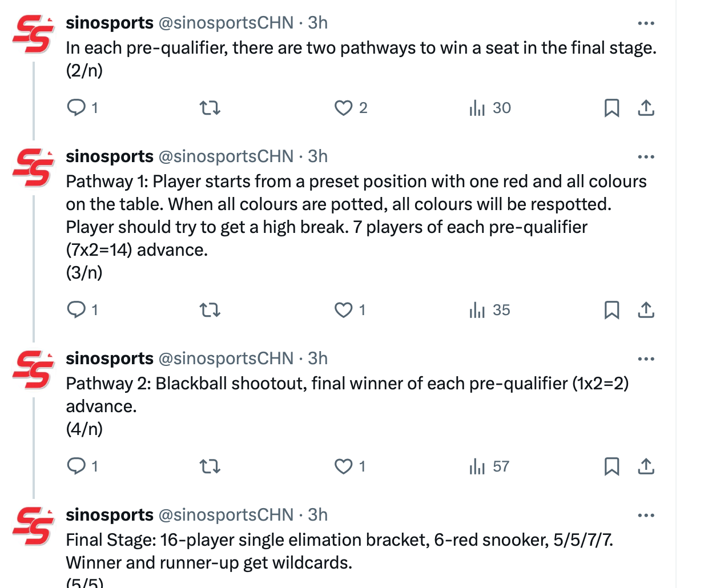Image resolution: width=708 pixels, height=588 pixels.
Task: Like the Pathway 1 tweet
Action: tap(343, 310)
